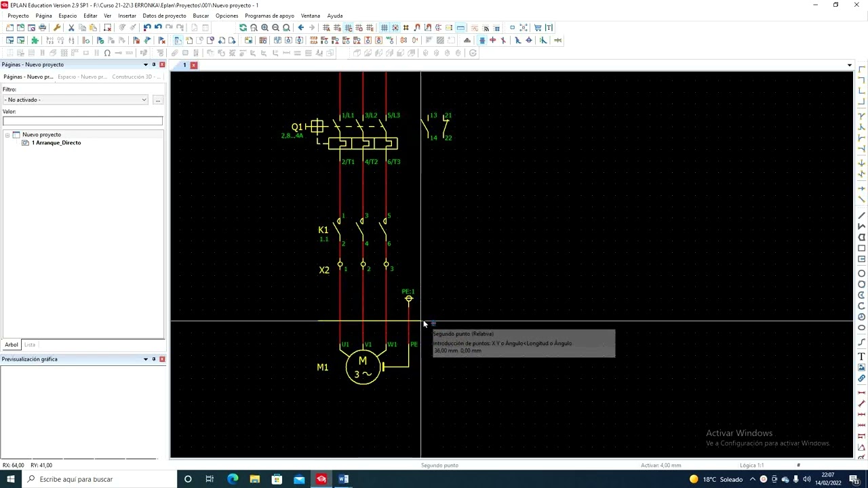This screenshot has height=488, width=868.
Task: Open the Datos de proyecto menu
Action: point(164,16)
